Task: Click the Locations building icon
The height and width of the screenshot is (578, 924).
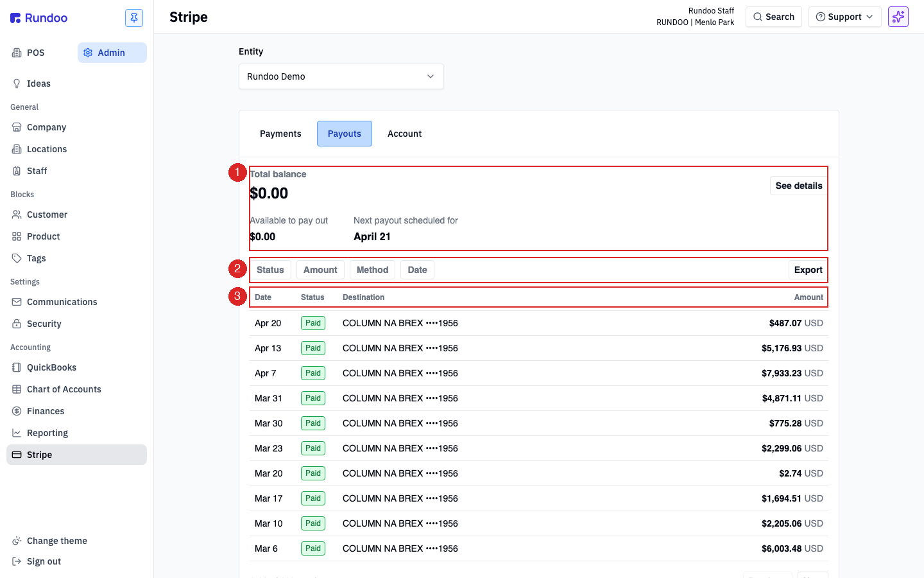Action: click(17, 149)
